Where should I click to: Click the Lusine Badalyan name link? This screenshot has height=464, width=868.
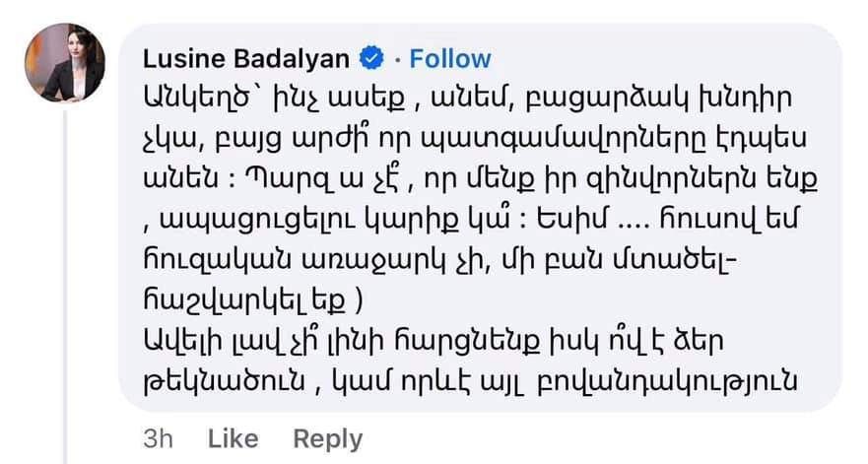coord(245,58)
